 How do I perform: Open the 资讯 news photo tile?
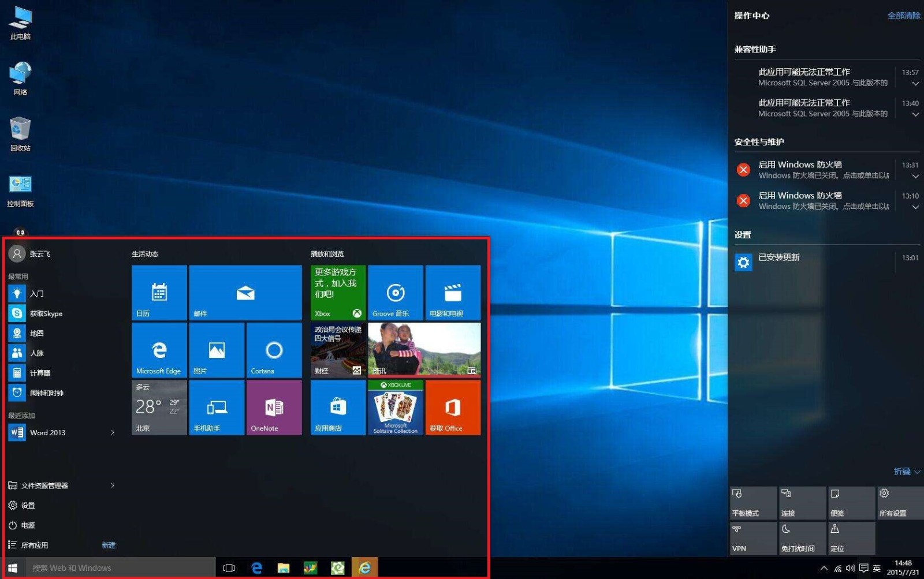coord(424,350)
